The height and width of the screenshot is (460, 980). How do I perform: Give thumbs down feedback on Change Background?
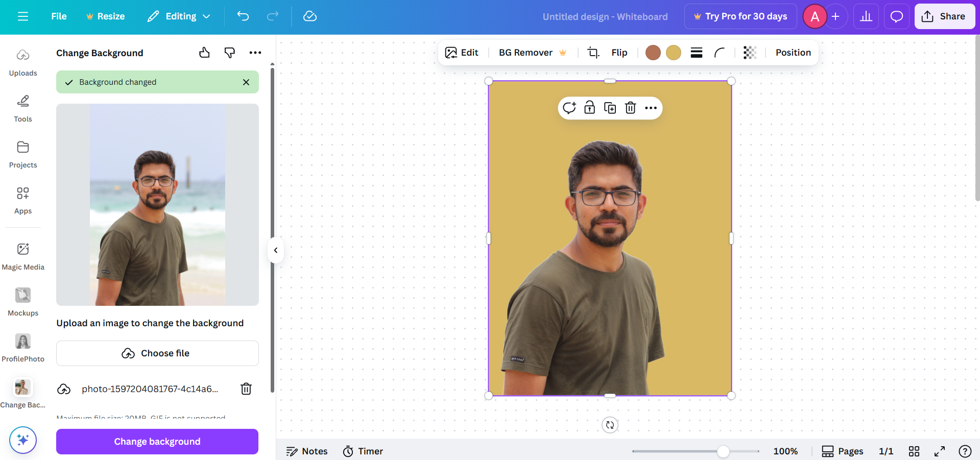click(229, 52)
